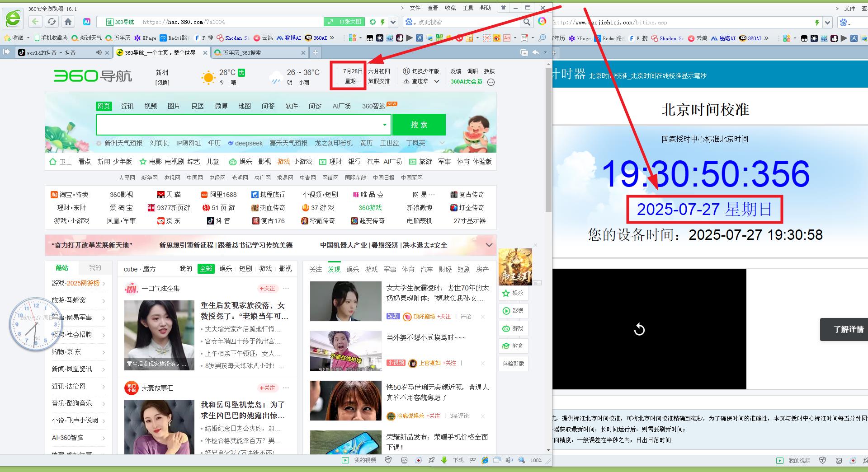Click the 我的视频 play icon in the status bar
The image size is (868, 472).
point(345,460)
